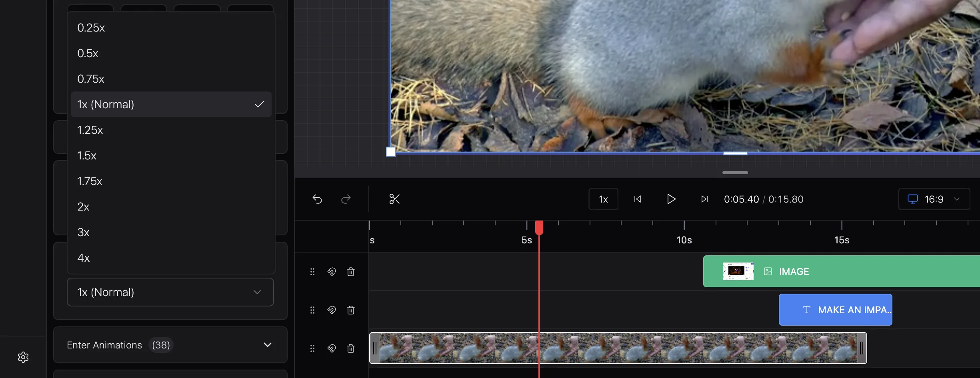
Task: Open the settings gear in the sidebar
Action: tap(23, 357)
